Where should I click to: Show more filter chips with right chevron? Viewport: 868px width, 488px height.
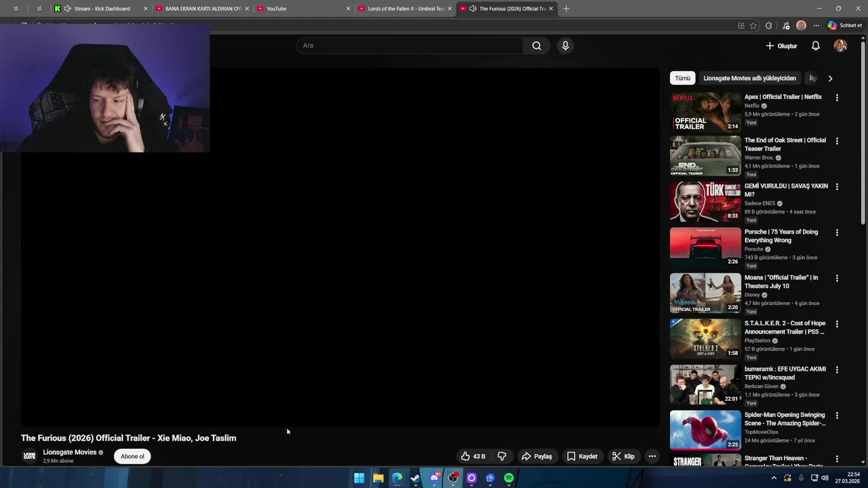(x=830, y=78)
